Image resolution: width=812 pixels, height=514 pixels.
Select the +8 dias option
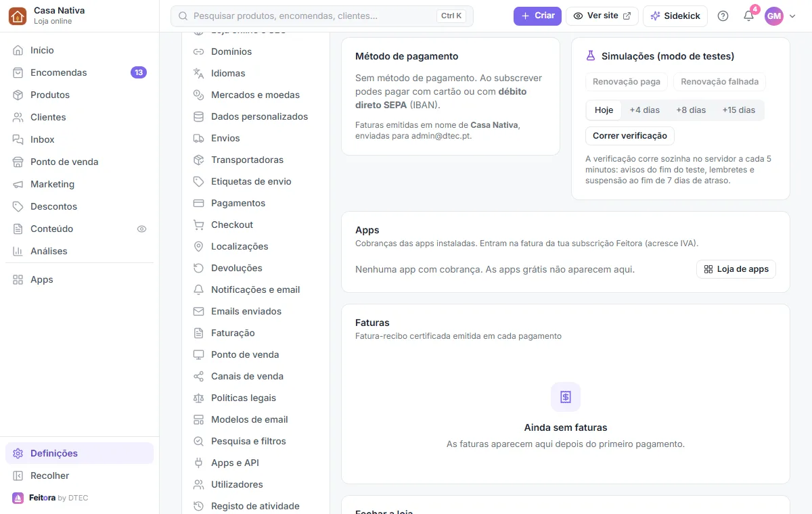[691, 110]
